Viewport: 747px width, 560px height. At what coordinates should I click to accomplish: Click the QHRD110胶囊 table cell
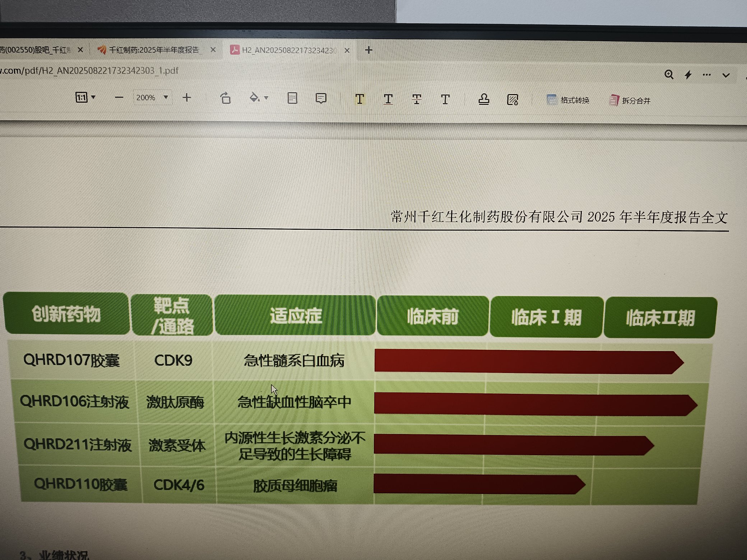(x=80, y=484)
